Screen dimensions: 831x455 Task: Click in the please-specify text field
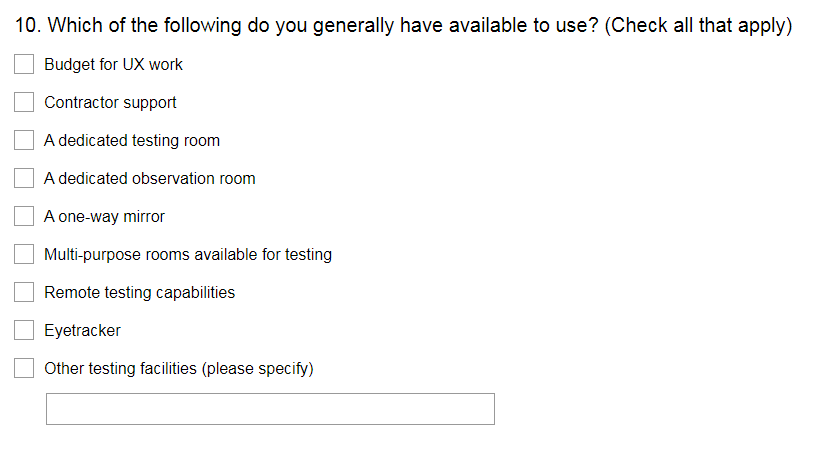pos(270,409)
